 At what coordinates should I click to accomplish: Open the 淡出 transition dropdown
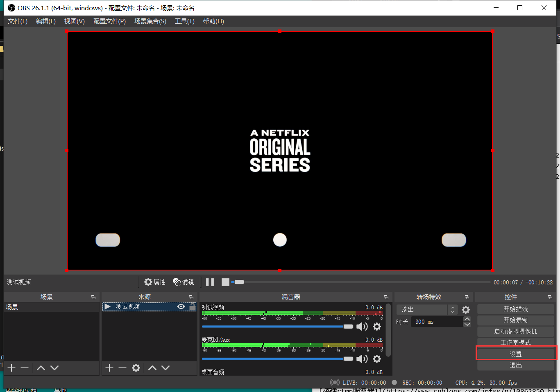(427, 310)
